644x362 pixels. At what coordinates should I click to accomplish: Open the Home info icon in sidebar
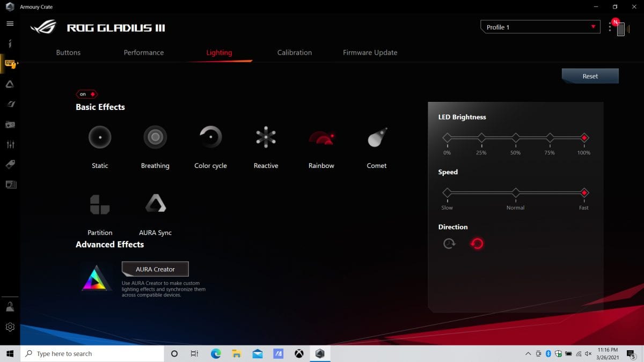(x=10, y=43)
